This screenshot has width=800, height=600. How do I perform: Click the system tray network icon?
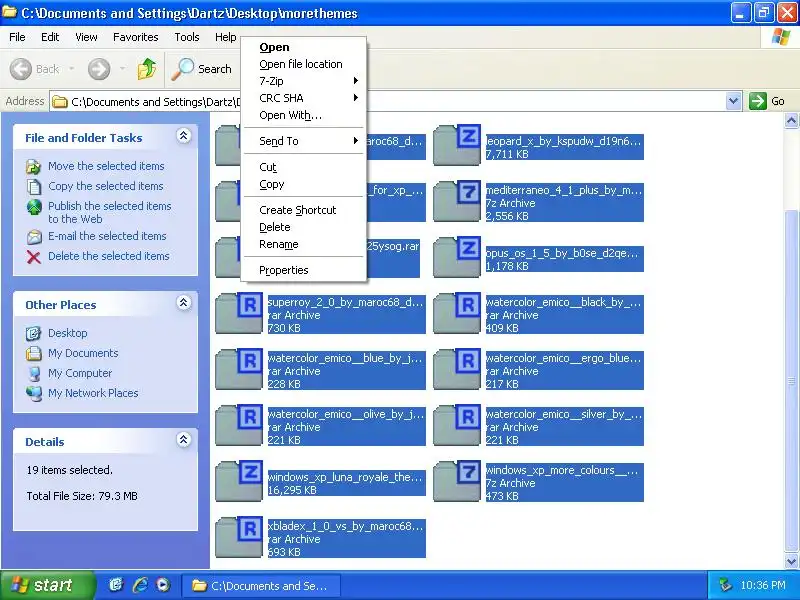click(x=724, y=585)
